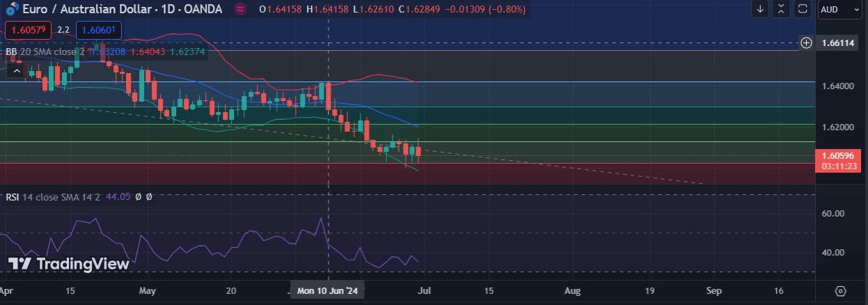Click the Aug label on time axis
The width and height of the screenshot is (868, 305).
572,290
